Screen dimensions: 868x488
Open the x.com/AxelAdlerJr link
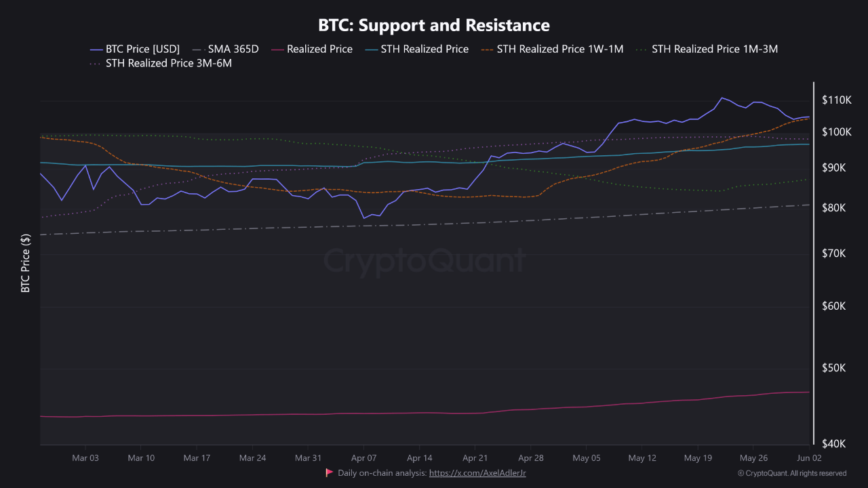pos(477,473)
